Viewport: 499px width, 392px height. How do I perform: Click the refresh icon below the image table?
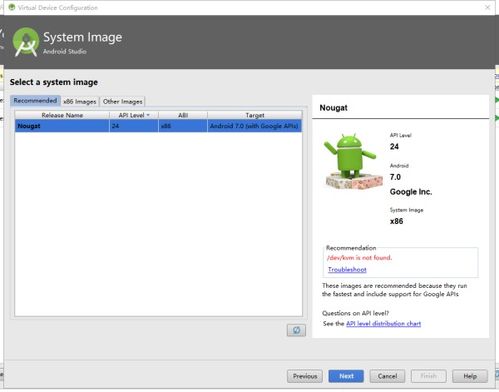[296, 330]
